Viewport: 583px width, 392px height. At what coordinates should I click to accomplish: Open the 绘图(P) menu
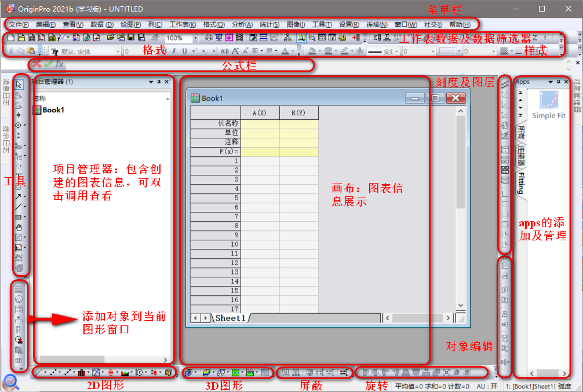point(130,24)
